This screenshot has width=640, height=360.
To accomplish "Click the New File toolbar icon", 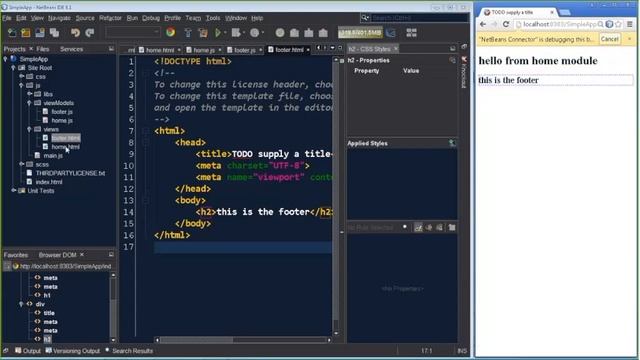I will click(12, 33).
